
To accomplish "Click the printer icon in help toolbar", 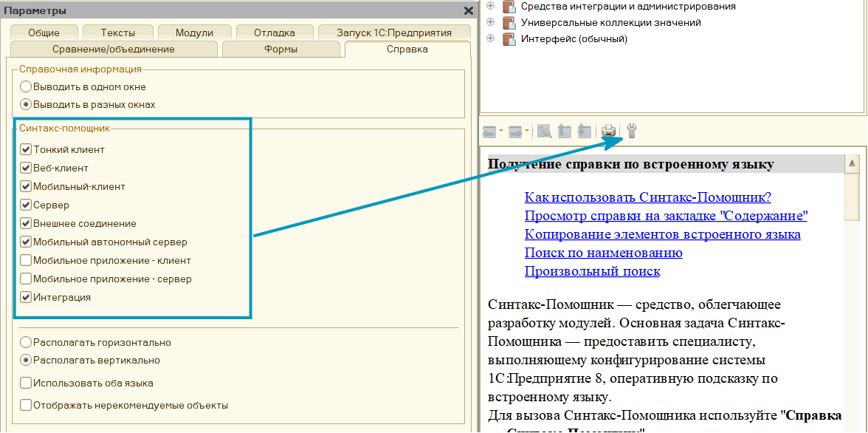I will point(608,132).
